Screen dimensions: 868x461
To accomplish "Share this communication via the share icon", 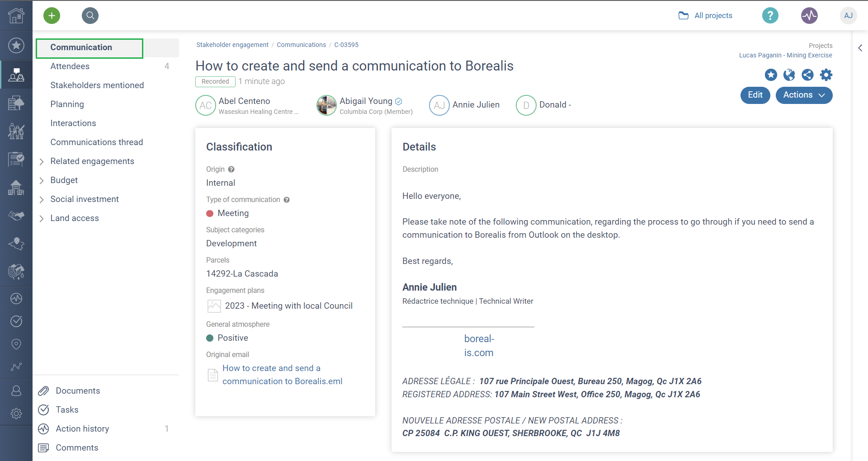I will pyautogui.click(x=808, y=75).
